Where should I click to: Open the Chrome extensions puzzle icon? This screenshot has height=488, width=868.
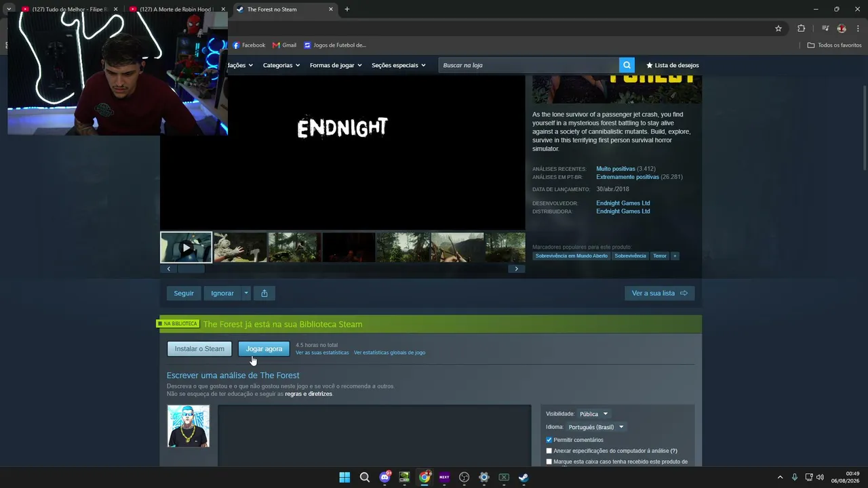point(802,28)
